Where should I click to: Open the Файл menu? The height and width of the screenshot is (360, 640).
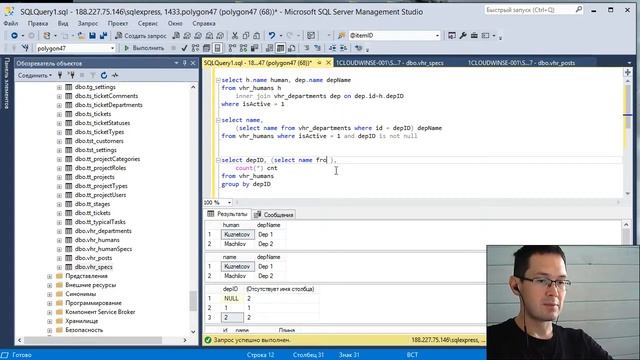click(11, 24)
